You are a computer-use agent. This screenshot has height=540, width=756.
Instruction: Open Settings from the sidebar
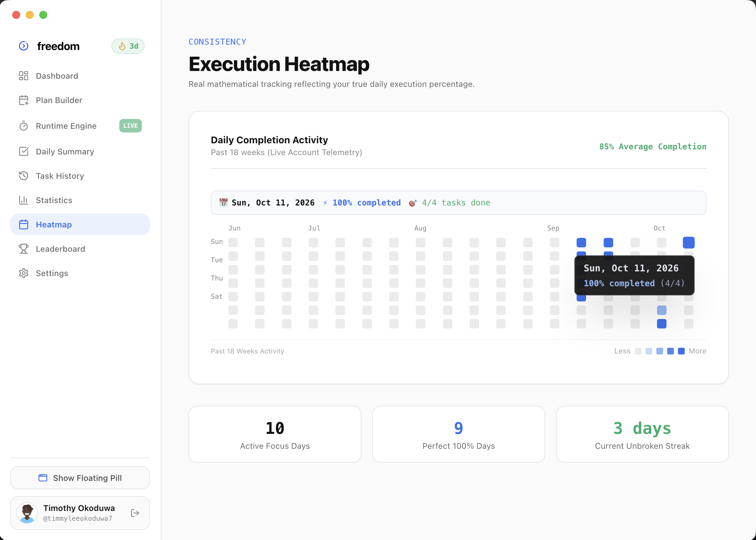click(x=80, y=273)
